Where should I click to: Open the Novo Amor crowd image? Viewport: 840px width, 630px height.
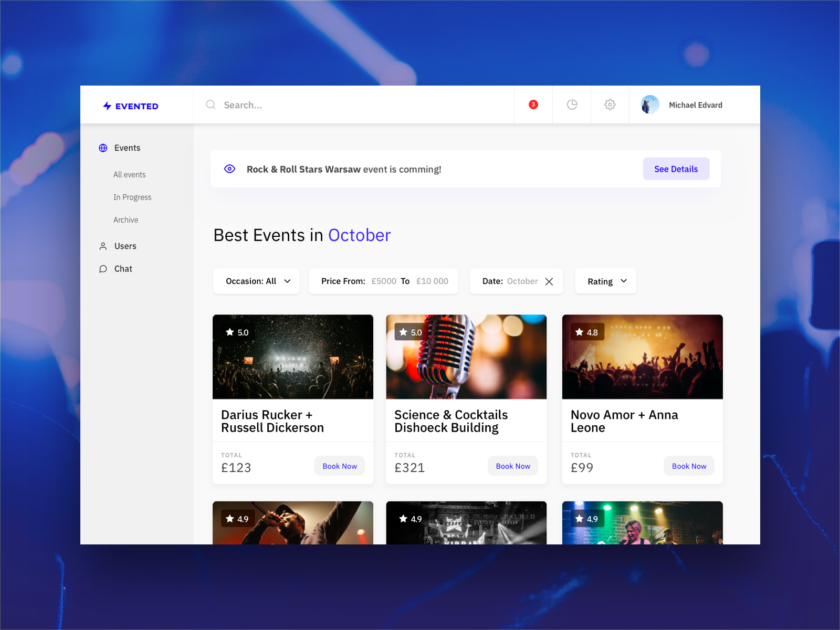(x=643, y=357)
